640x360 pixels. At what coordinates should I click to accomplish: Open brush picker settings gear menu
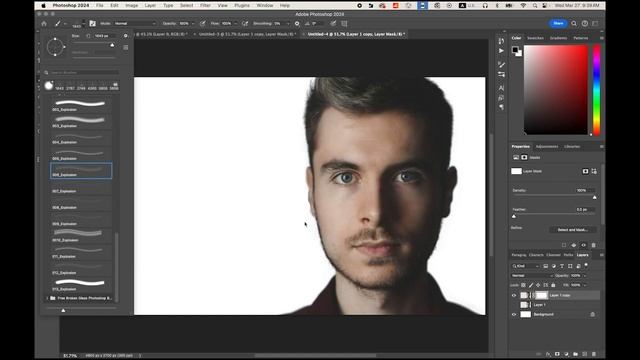[126, 36]
